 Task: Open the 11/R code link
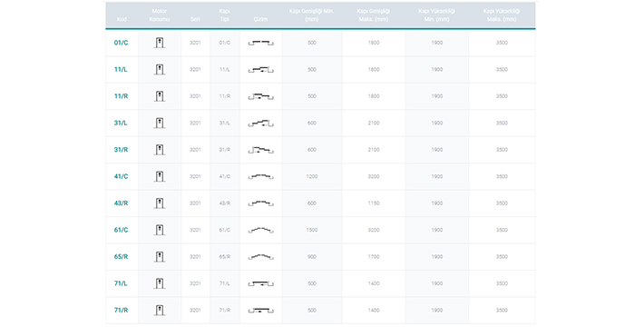pyautogui.click(x=122, y=96)
